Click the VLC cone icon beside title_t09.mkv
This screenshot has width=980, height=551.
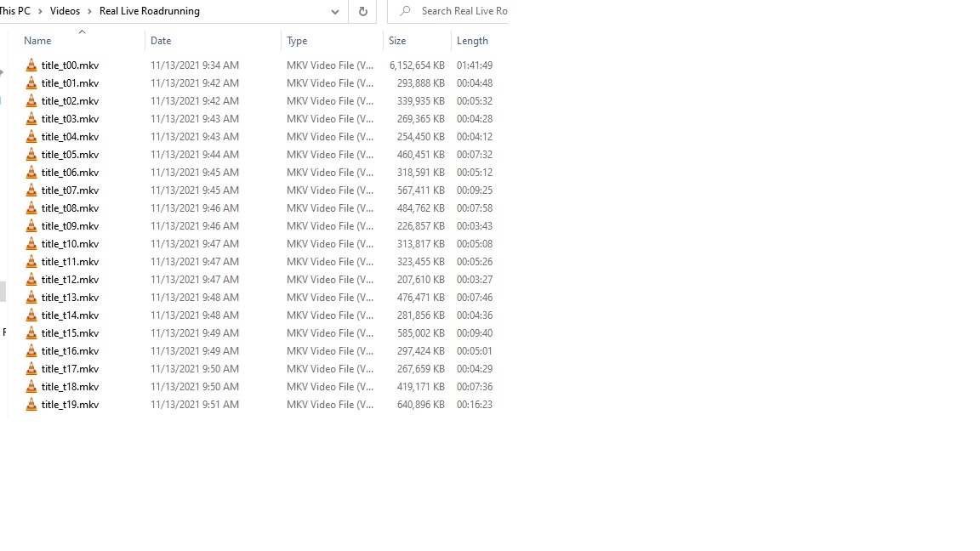pyautogui.click(x=31, y=226)
